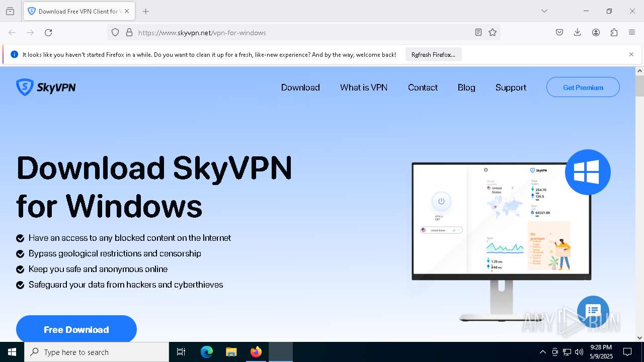
Task: Open the Action Center notifications icon
Action: 627,352
